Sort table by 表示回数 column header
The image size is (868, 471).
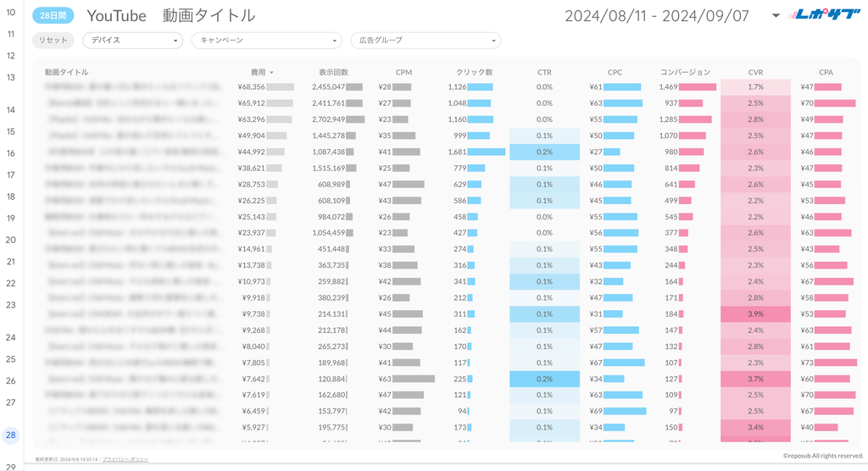pos(333,73)
